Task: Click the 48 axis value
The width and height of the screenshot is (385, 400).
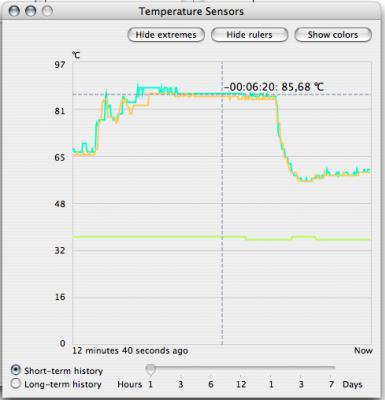Action: [60, 204]
